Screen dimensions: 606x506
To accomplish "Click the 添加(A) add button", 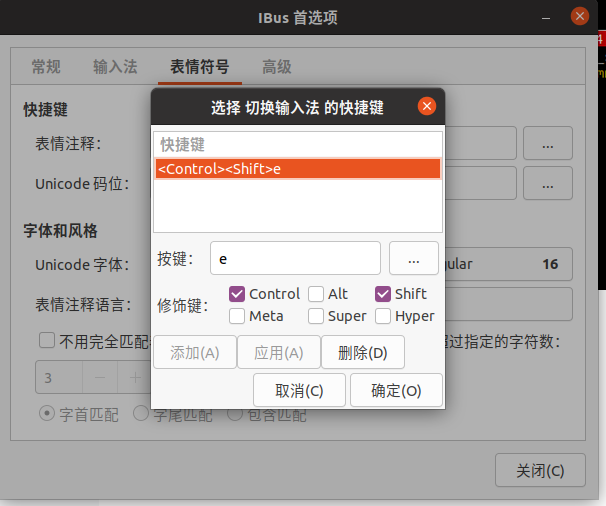I will (x=195, y=352).
